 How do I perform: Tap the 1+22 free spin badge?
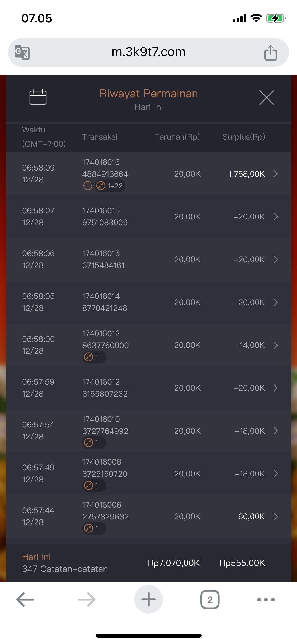click(x=110, y=186)
